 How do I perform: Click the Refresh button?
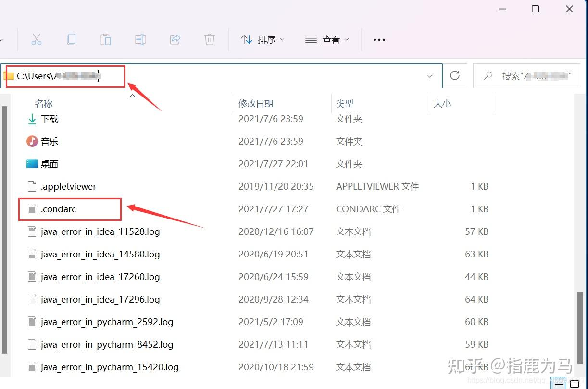coord(454,75)
